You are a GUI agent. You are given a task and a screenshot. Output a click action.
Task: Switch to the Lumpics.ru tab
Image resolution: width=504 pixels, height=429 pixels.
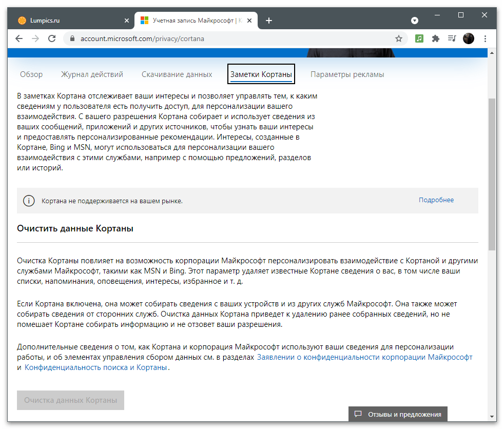(x=71, y=21)
